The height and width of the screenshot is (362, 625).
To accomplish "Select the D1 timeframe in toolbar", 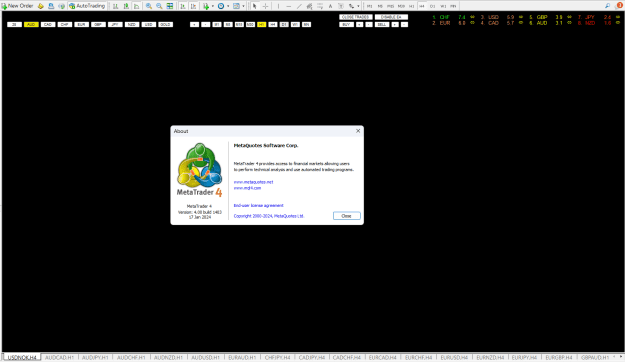I will [x=432, y=6].
